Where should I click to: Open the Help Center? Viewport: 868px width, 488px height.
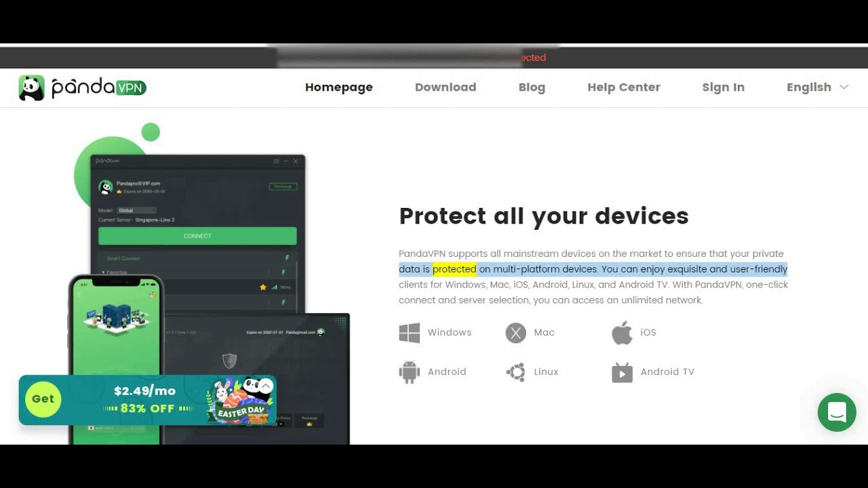point(624,87)
